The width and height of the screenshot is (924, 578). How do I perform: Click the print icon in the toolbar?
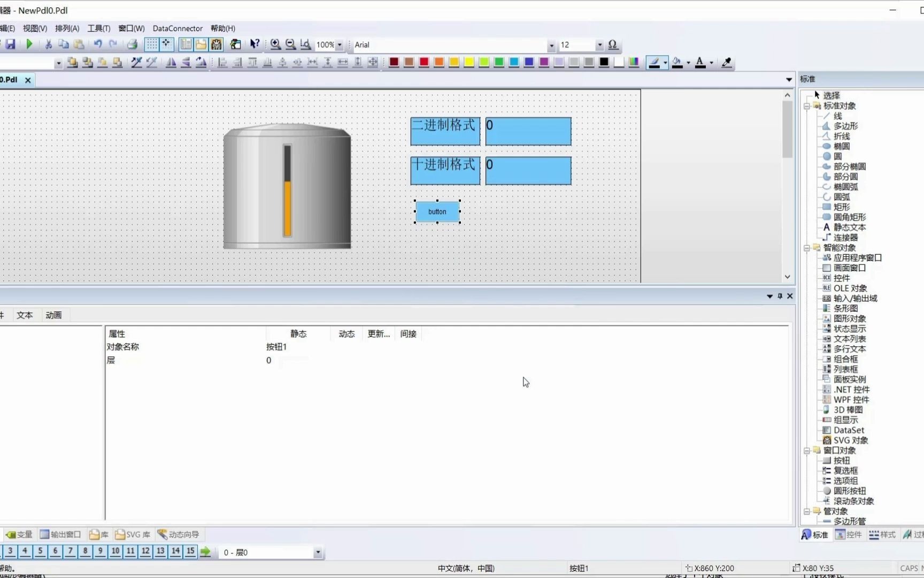coord(132,44)
